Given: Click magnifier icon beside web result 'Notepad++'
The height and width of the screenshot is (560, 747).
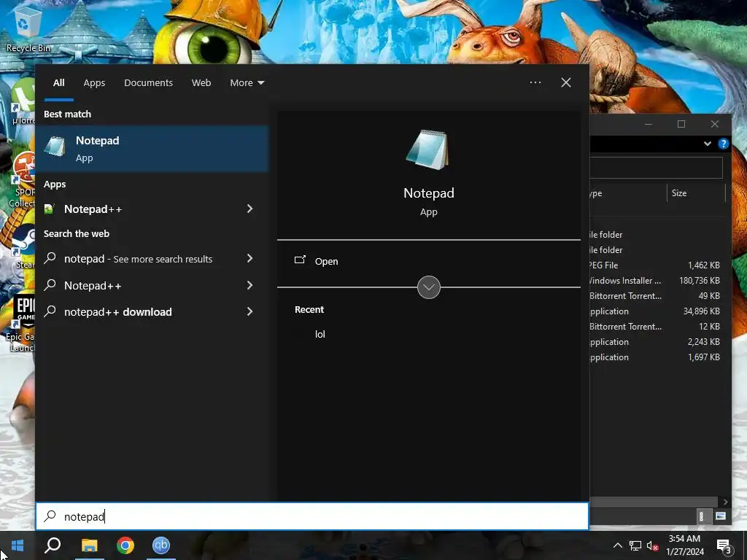Looking at the screenshot, I should (50, 285).
